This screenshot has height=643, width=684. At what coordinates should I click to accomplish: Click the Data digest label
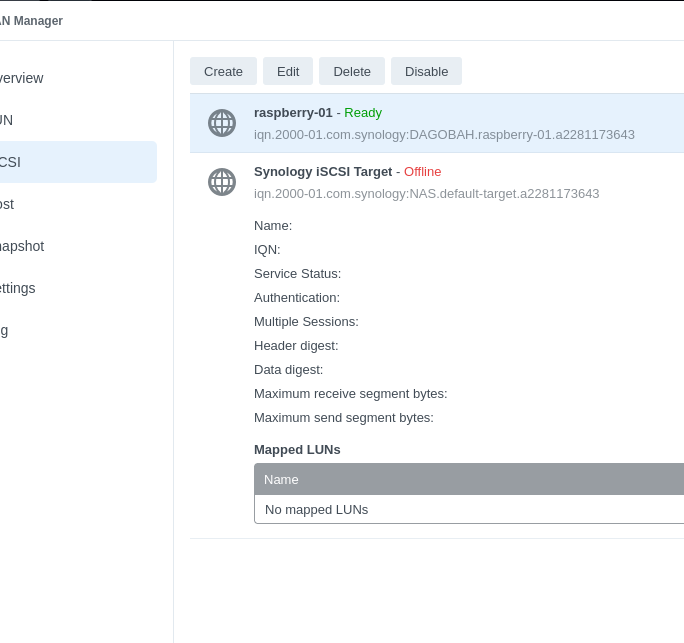288,369
